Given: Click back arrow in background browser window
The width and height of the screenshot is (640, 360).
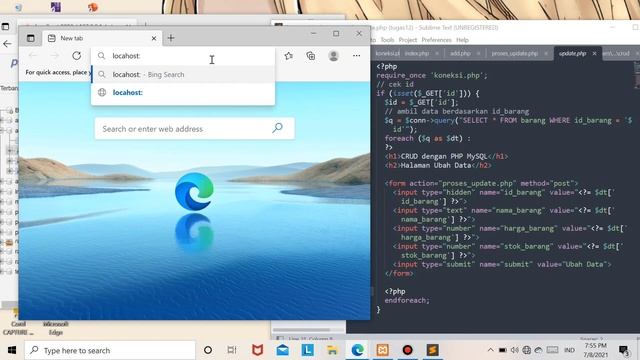Looking at the screenshot, I should [7, 44].
